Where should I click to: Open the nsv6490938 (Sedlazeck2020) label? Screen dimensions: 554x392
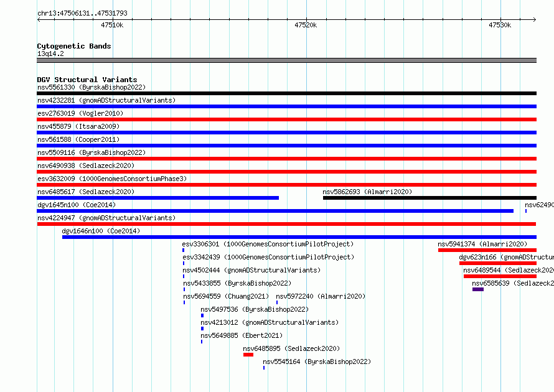[x=86, y=166]
